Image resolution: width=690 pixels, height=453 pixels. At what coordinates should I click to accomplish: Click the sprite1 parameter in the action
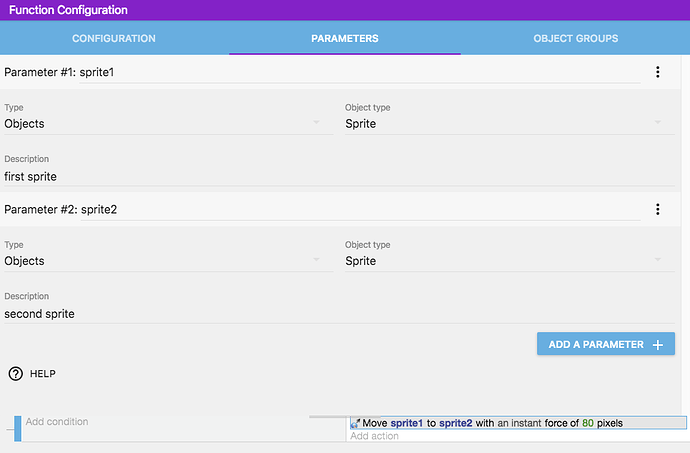coord(407,424)
